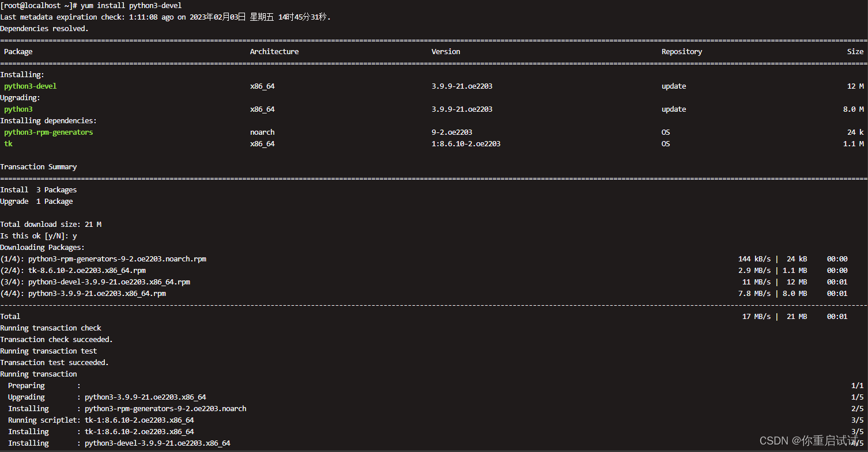The image size is (868, 452).
Task: Click the @你重启试试 author name link
Action: [826, 440]
